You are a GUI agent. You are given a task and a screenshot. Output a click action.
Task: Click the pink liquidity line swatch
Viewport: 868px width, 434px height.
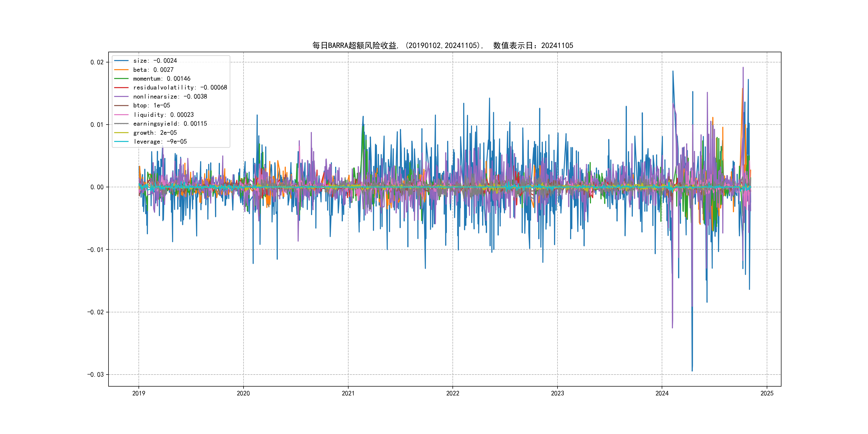point(121,115)
